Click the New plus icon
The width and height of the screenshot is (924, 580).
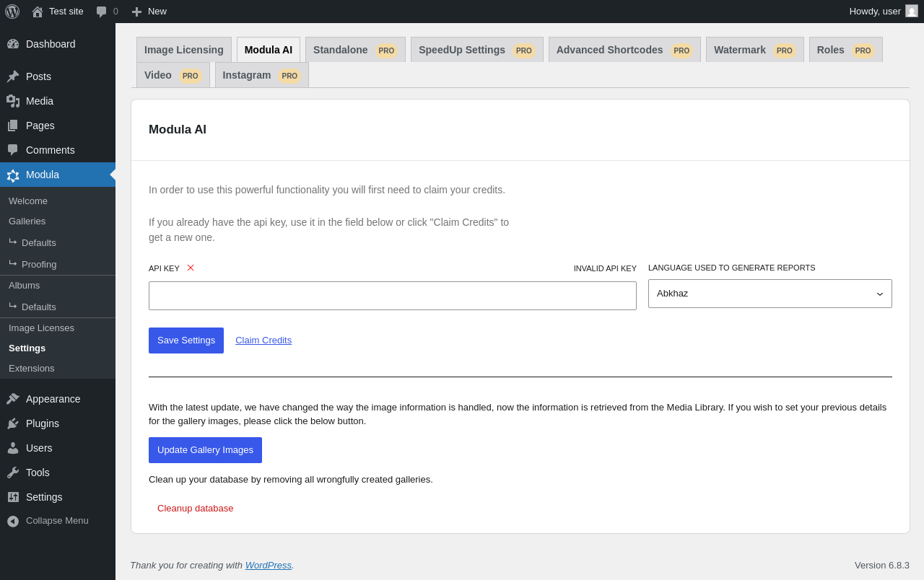136,12
